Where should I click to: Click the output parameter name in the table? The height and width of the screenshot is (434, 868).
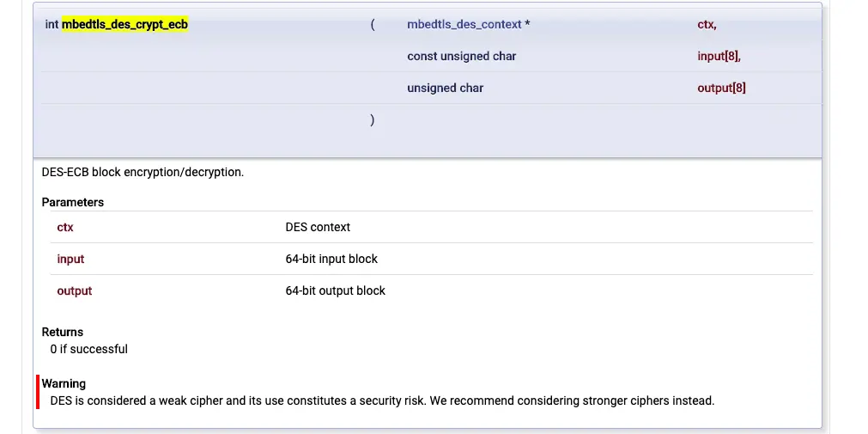tap(74, 290)
